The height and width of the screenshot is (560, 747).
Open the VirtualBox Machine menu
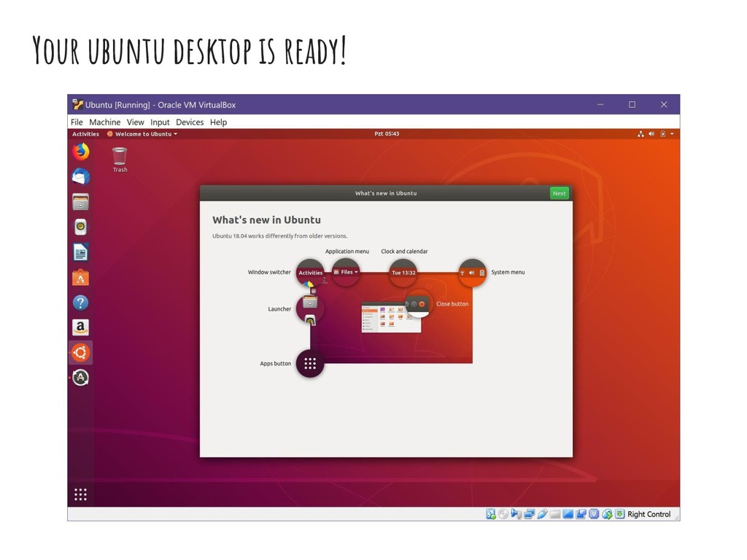[x=105, y=122]
